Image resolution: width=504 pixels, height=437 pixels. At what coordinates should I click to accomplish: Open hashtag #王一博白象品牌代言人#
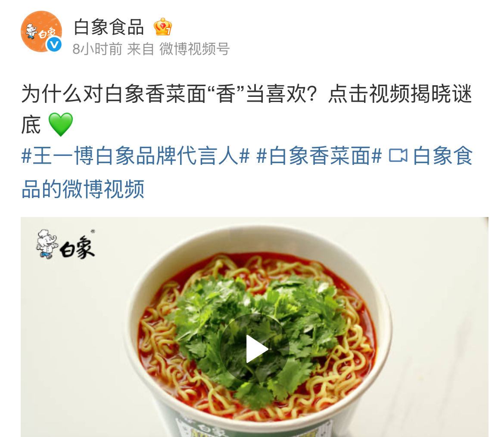(x=135, y=155)
